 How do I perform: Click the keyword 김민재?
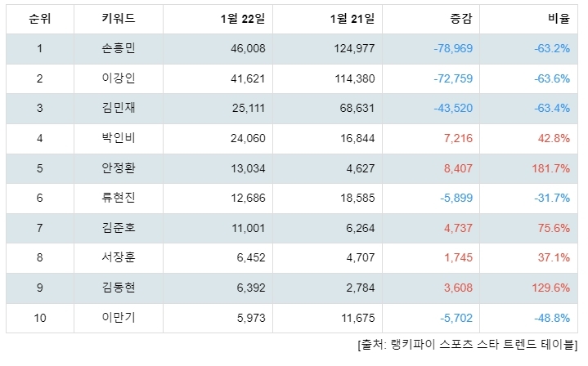[119, 108]
